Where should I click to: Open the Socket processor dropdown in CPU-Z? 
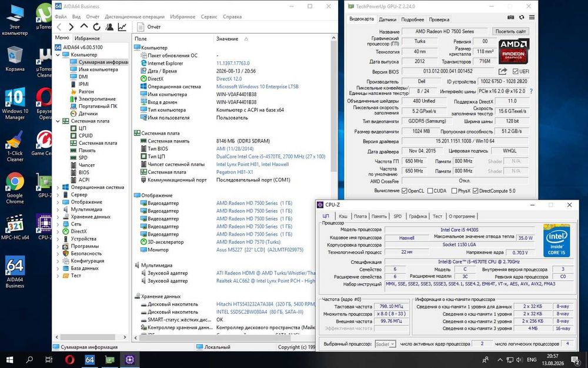(x=386, y=344)
